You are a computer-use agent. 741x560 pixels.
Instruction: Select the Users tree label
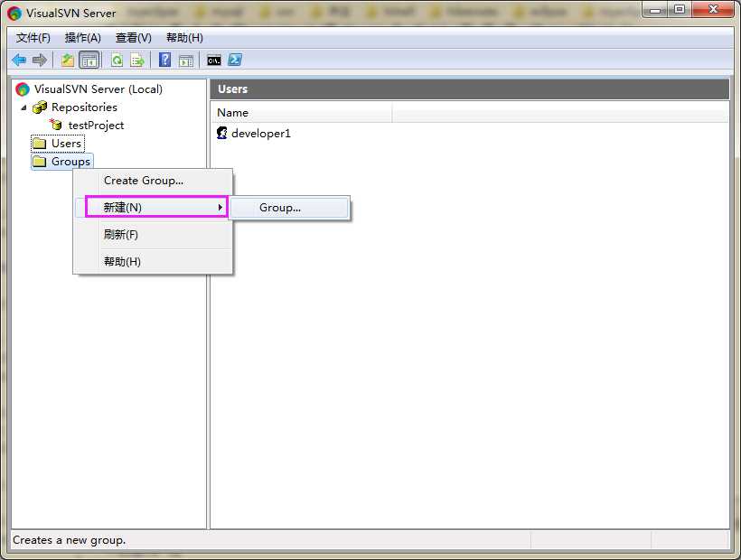pyautogui.click(x=66, y=143)
